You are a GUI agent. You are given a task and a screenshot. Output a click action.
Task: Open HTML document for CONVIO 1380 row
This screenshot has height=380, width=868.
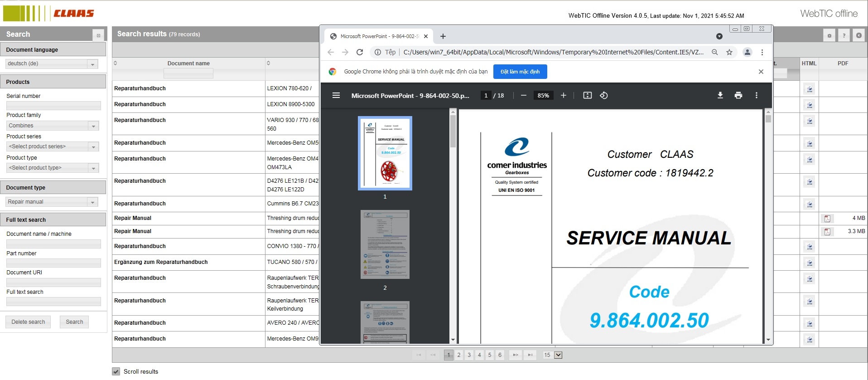pos(810,247)
